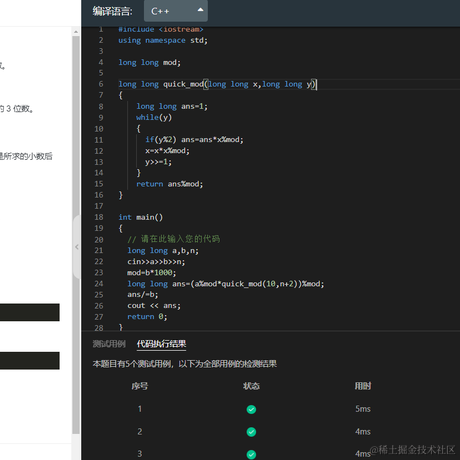
Task: Click line 27 'return 0;'
Action: [147, 317]
